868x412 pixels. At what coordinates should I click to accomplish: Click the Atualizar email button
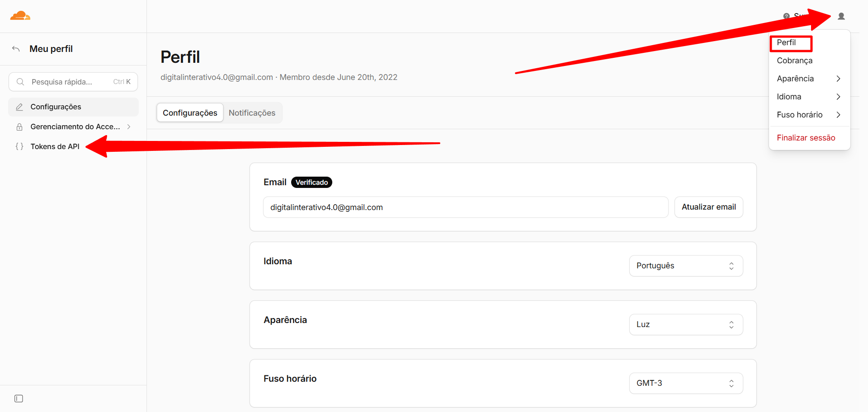[x=708, y=207]
